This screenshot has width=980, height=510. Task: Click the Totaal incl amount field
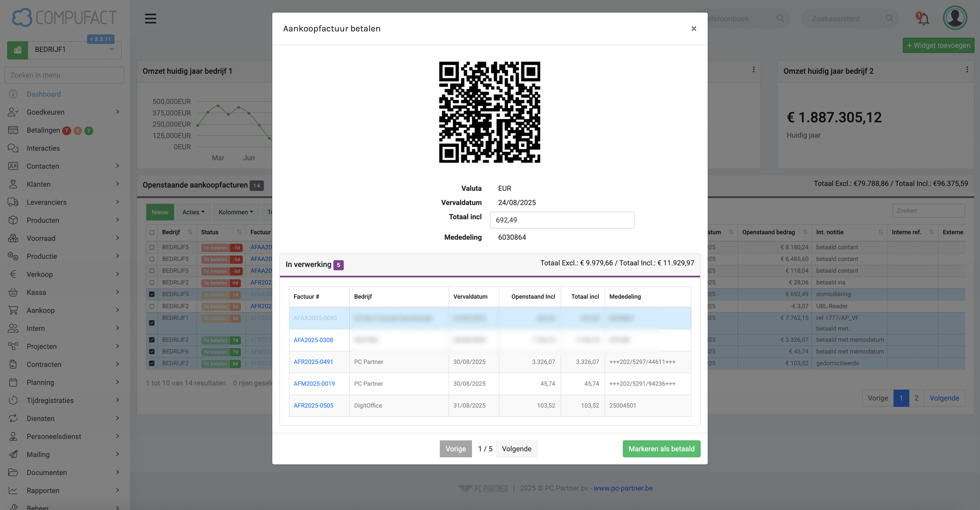[562, 220]
